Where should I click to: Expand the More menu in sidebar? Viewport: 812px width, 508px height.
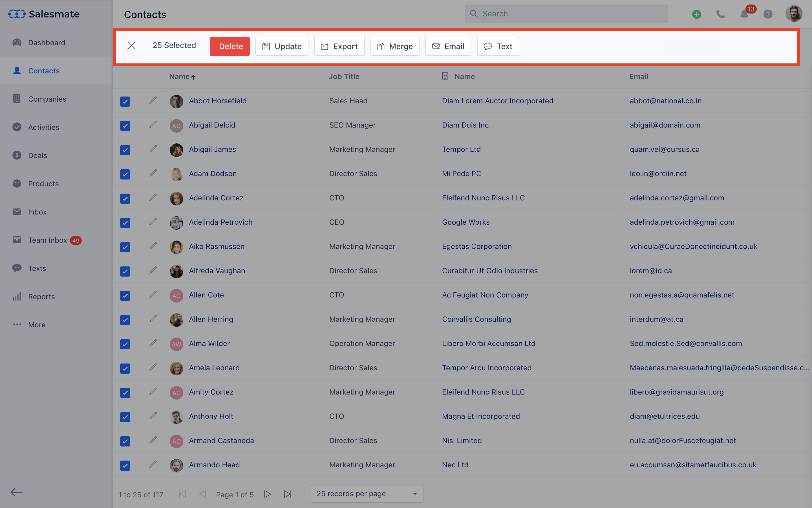(x=37, y=325)
